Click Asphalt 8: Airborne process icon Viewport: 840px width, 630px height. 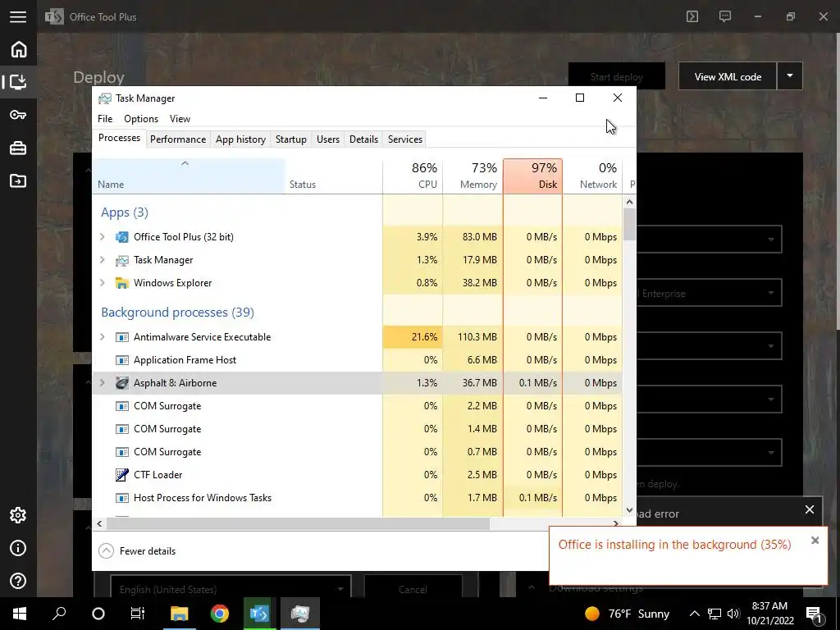pos(122,383)
